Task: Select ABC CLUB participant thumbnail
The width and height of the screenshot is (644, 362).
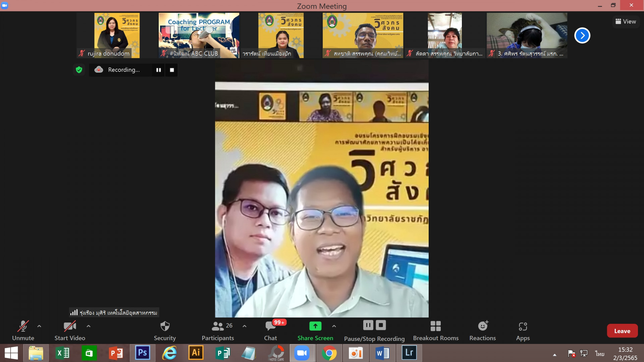Action: pos(199,36)
